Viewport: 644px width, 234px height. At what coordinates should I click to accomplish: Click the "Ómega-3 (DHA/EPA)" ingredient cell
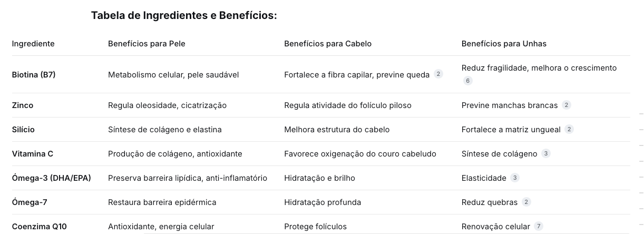tap(52, 178)
